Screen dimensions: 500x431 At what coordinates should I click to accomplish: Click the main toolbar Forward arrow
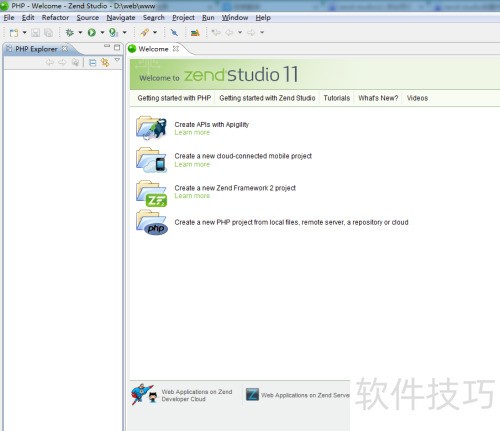251,33
